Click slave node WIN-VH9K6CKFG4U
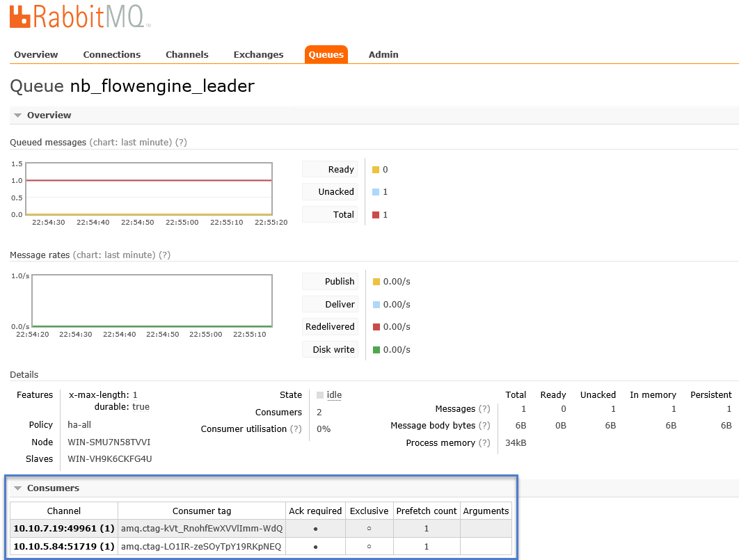The width and height of the screenshot is (739, 560). coord(110,459)
